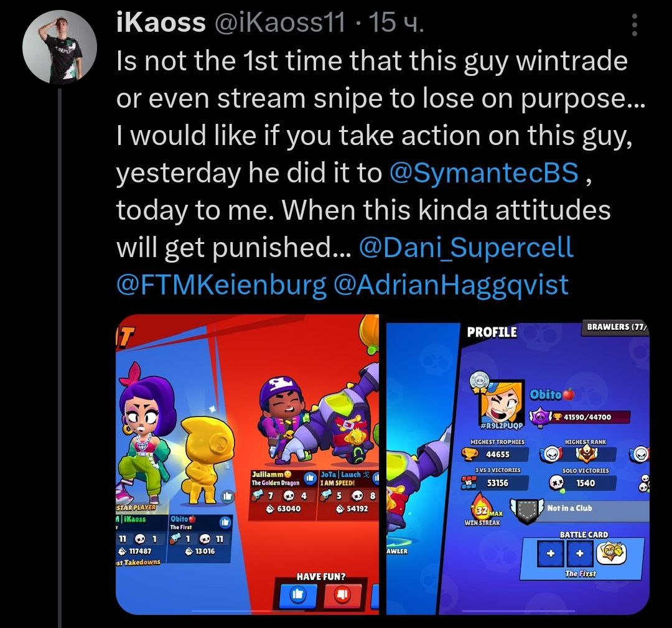Add item to first empty battle card slot
The height and width of the screenshot is (628, 672).
click(x=551, y=553)
